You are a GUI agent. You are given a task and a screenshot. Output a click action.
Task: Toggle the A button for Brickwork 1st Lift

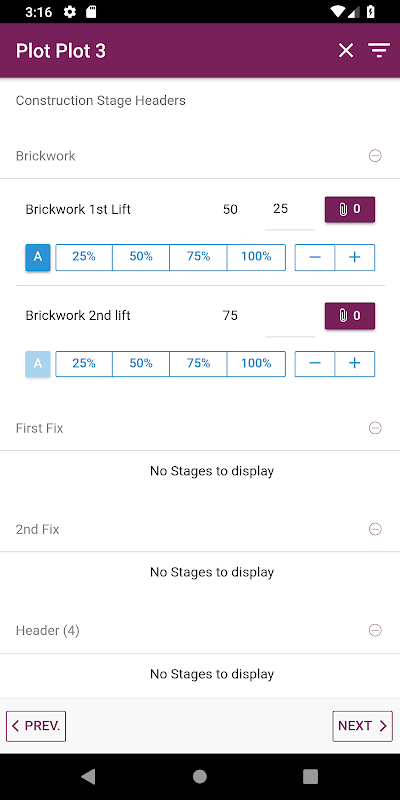[x=38, y=257]
